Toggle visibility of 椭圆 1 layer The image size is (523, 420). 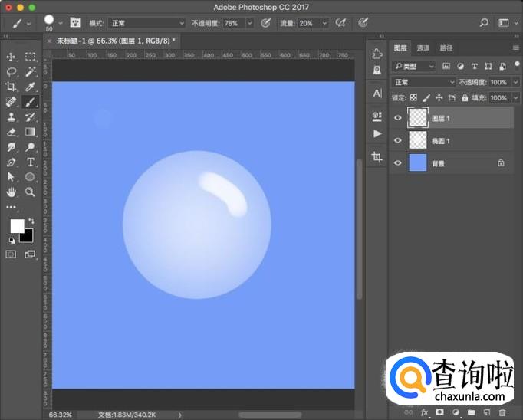pyautogui.click(x=397, y=140)
